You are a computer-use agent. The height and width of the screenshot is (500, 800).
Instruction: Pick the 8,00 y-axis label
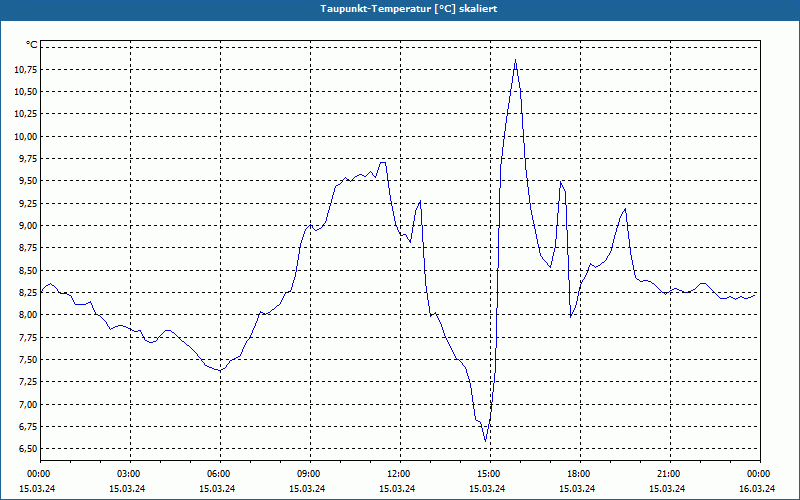tap(27, 315)
